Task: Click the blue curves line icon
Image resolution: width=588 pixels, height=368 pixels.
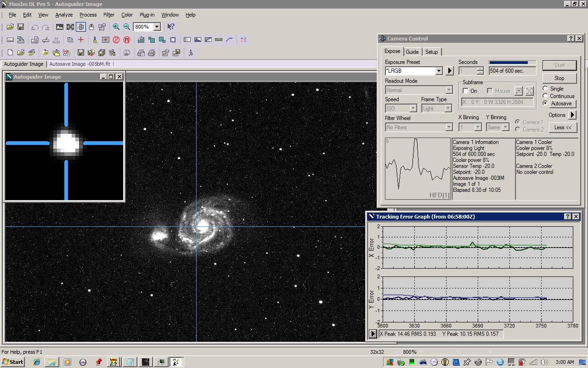Action: coord(229,40)
